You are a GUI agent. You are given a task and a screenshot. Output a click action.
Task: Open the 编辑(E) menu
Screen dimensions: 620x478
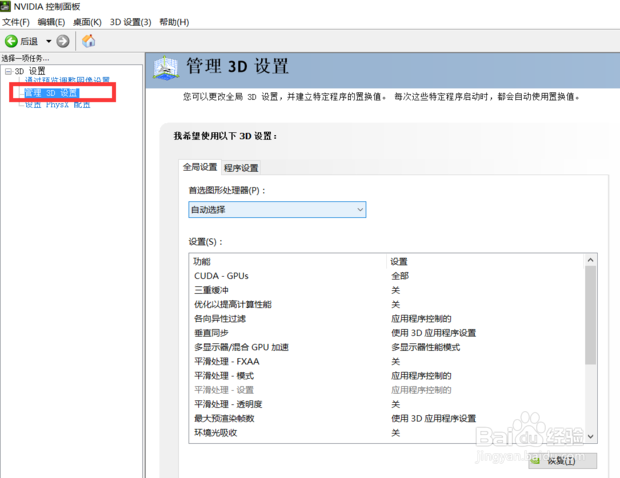[x=51, y=22]
